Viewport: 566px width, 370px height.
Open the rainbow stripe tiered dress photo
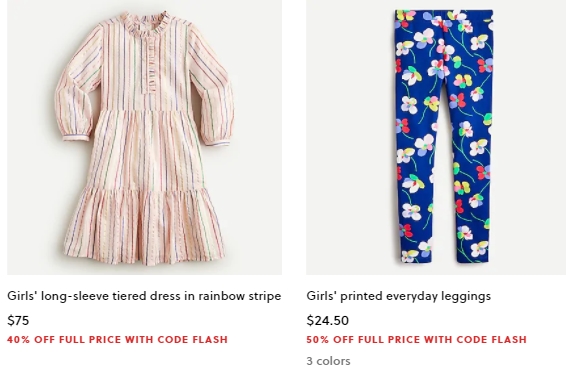pyautogui.click(x=144, y=137)
